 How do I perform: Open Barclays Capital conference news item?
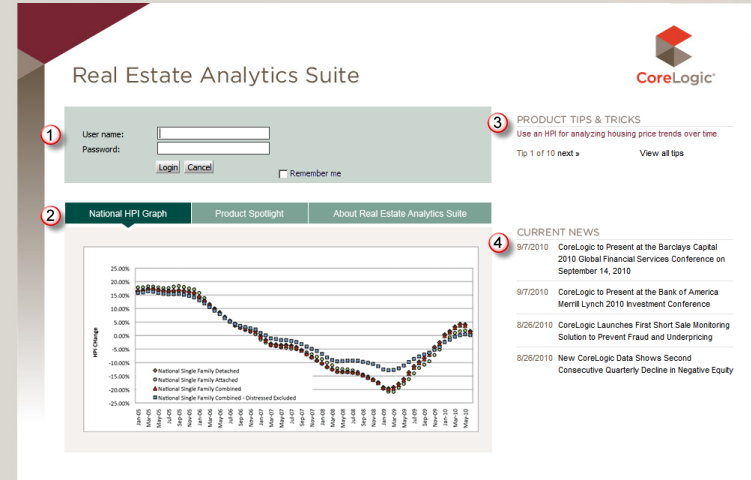[641, 259]
